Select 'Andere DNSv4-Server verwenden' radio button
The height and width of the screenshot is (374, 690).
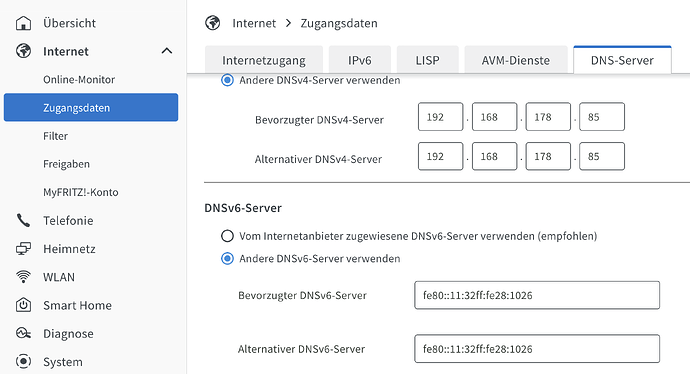coord(227,80)
